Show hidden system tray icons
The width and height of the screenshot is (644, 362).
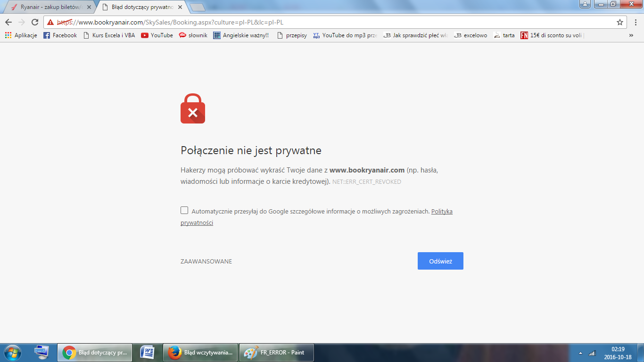(580, 353)
